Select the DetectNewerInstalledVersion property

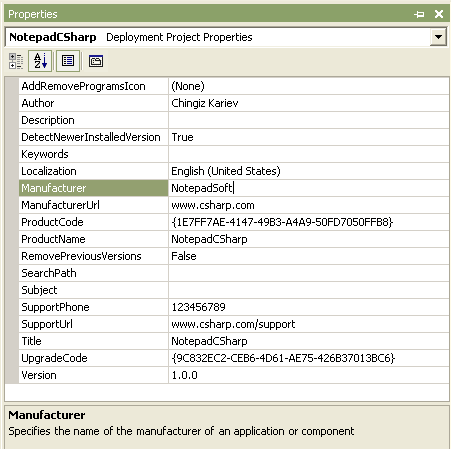[x=93, y=137]
